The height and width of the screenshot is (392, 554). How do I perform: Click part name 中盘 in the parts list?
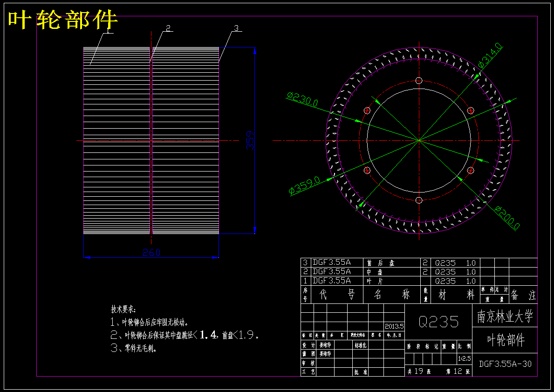[375, 272]
